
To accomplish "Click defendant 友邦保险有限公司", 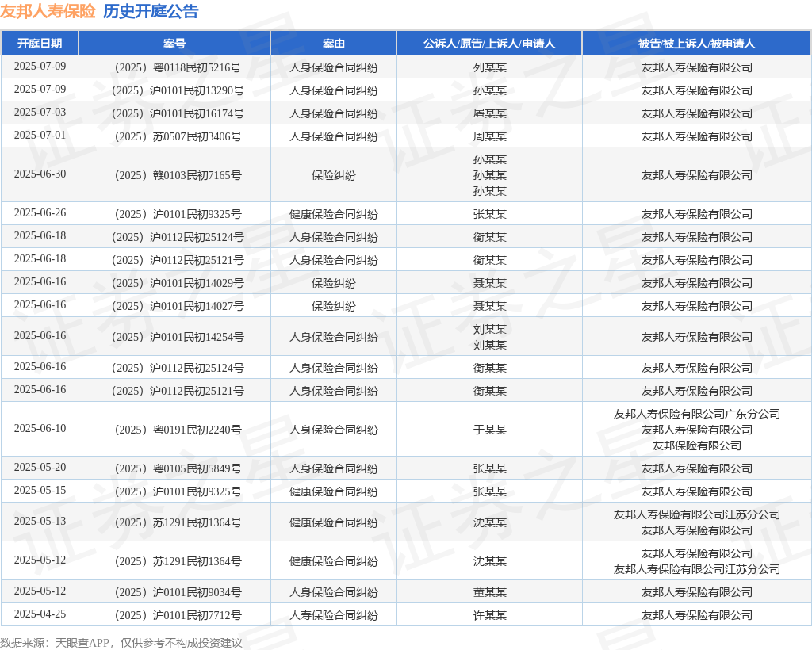I will click(x=696, y=445).
